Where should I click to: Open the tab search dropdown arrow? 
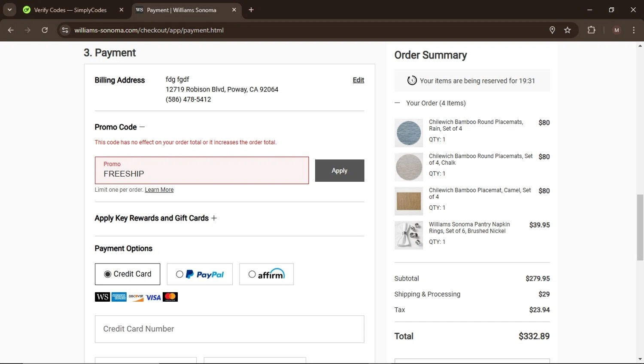click(9, 10)
